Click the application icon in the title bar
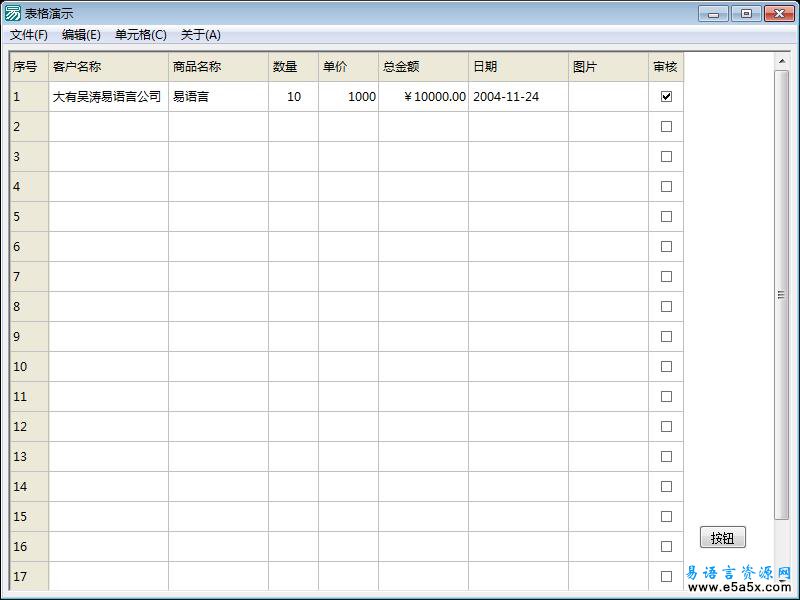Image resolution: width=800 pixels, height=600 pixels. 14,13
